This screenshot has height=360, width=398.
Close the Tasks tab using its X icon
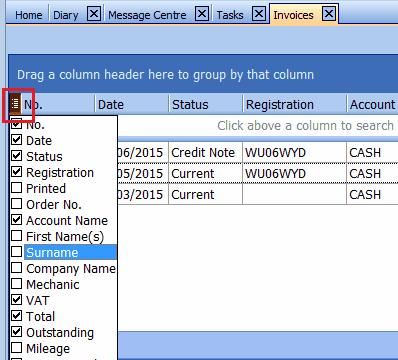coord(259,14)
